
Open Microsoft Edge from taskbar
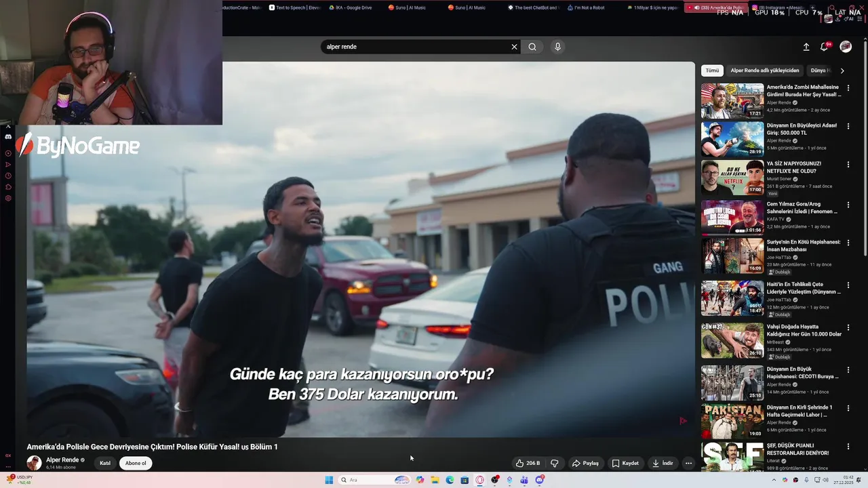point(450,480)
